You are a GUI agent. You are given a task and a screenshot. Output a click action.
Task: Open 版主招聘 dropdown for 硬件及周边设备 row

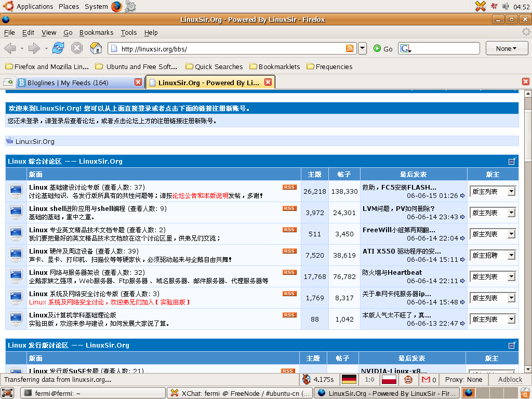click(493, 255)
